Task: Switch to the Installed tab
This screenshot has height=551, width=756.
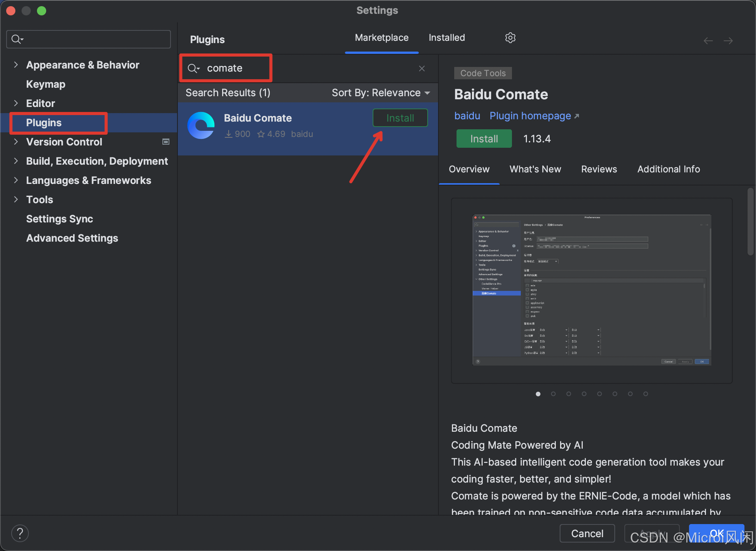Action: [447, 38]
